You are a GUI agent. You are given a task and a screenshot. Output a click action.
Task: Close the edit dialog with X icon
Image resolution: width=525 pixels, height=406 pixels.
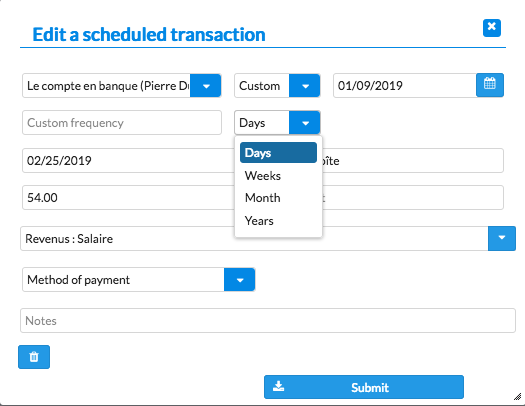pyautogui.click(x=492, y=28)
